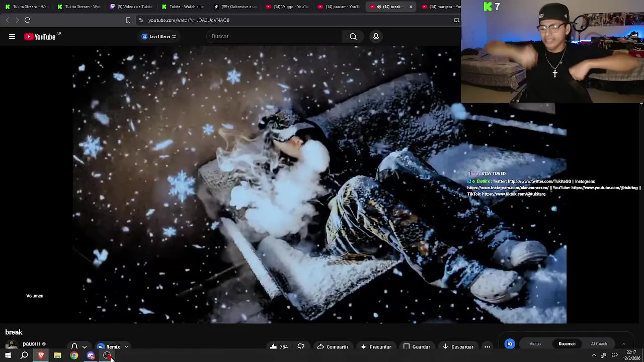The width and height of the screenshot is (644, 362).
Task: Switch to '(14) margera' tab
Action: 441,7
